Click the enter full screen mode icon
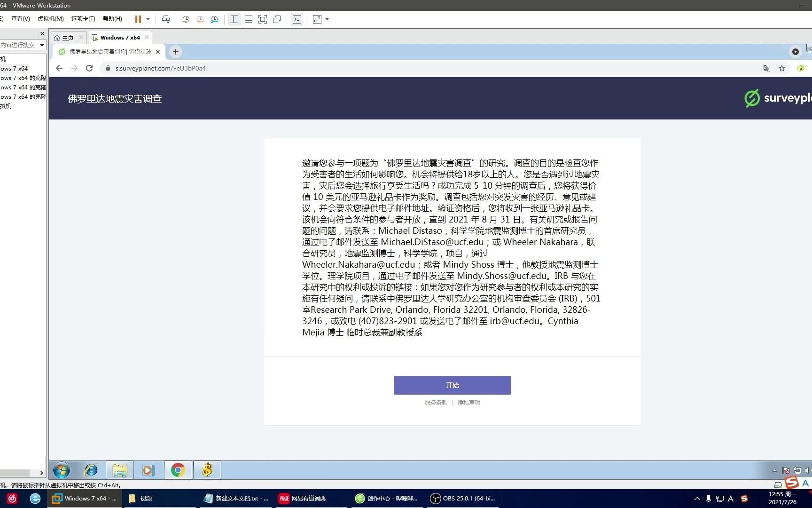 point(263,19)
